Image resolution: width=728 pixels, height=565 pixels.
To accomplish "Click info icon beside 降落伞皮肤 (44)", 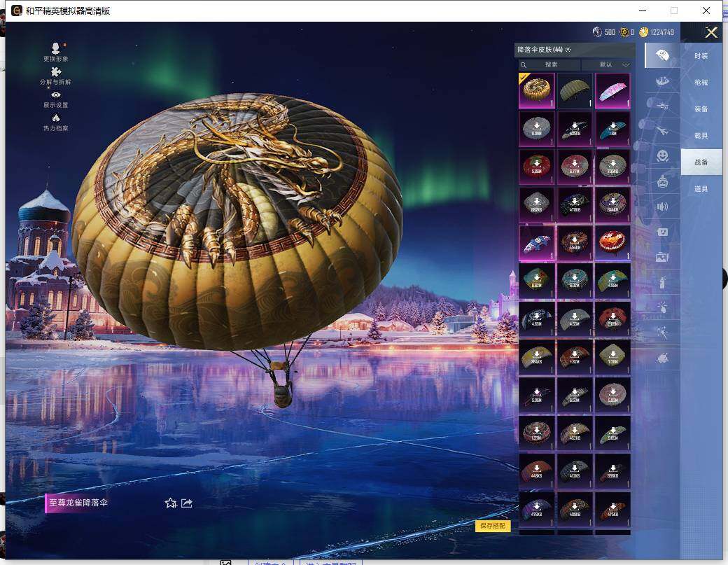I will [x=568, y=50].
